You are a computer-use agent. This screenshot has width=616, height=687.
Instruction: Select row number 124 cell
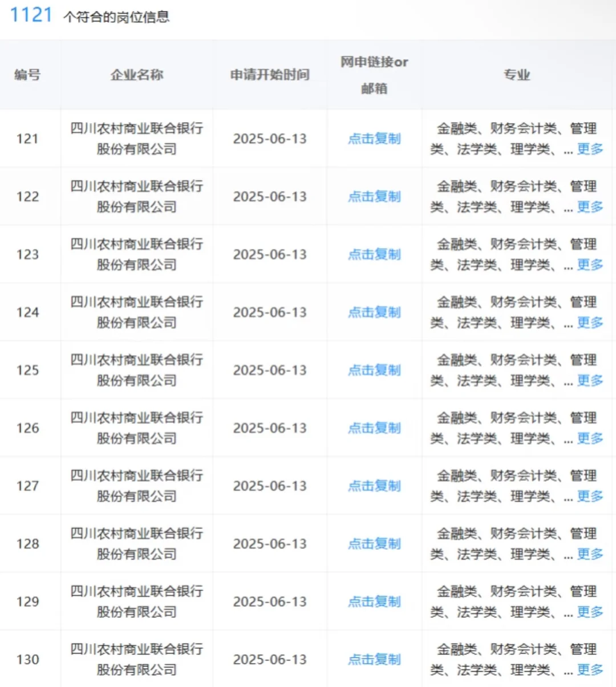click(x=27, y=312)
